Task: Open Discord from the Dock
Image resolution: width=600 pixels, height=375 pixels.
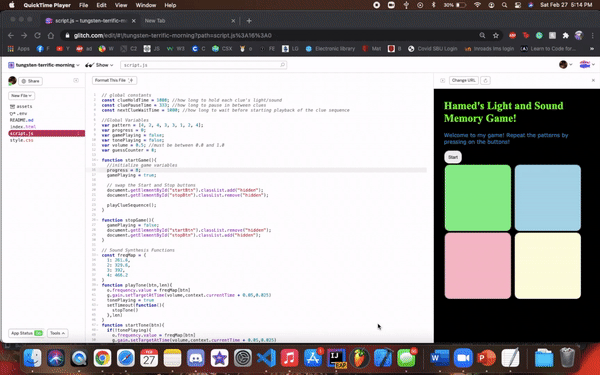Action: (x=196, y=359)
